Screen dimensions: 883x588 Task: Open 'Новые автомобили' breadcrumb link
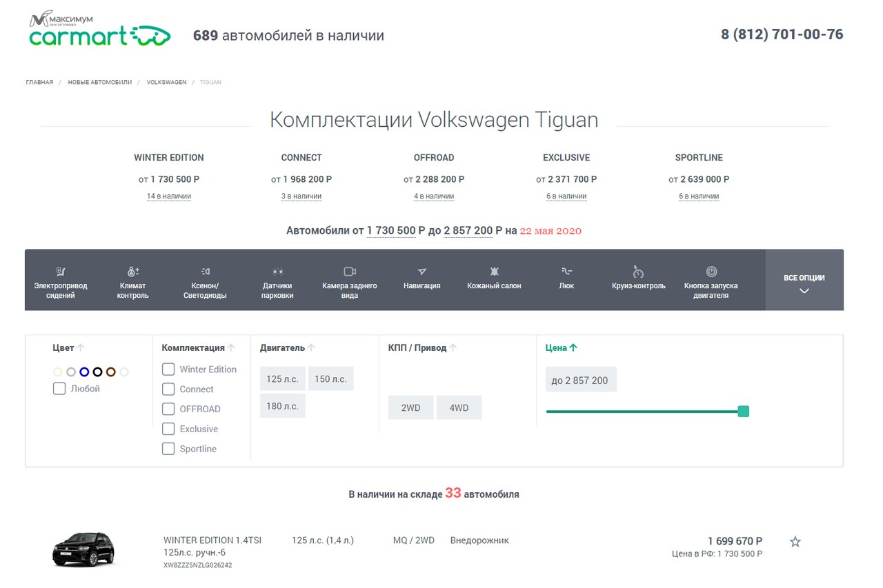coord(99,82)
